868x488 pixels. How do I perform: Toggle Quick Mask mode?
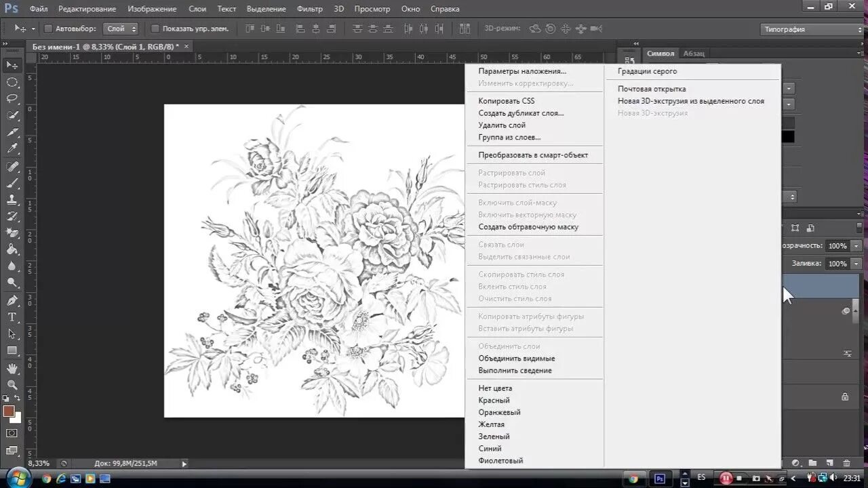[x=12, y=433]
